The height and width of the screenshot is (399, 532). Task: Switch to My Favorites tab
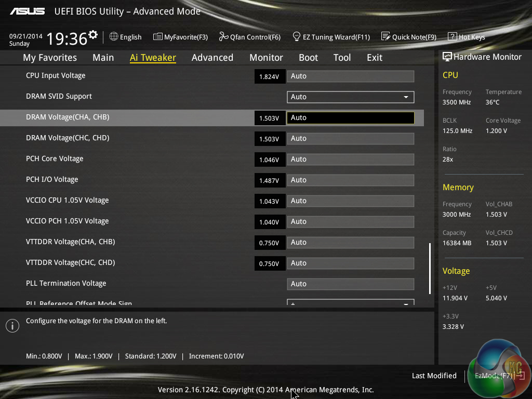point(50,58)
